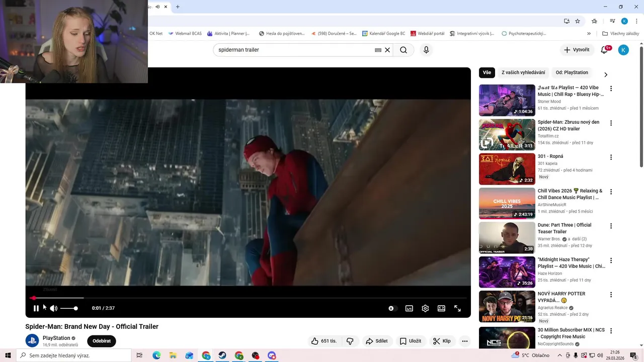This screenshot has height=362, width=644.
Task: Open options for 30 Million Subscriber MIX
Action: point(611,331)
